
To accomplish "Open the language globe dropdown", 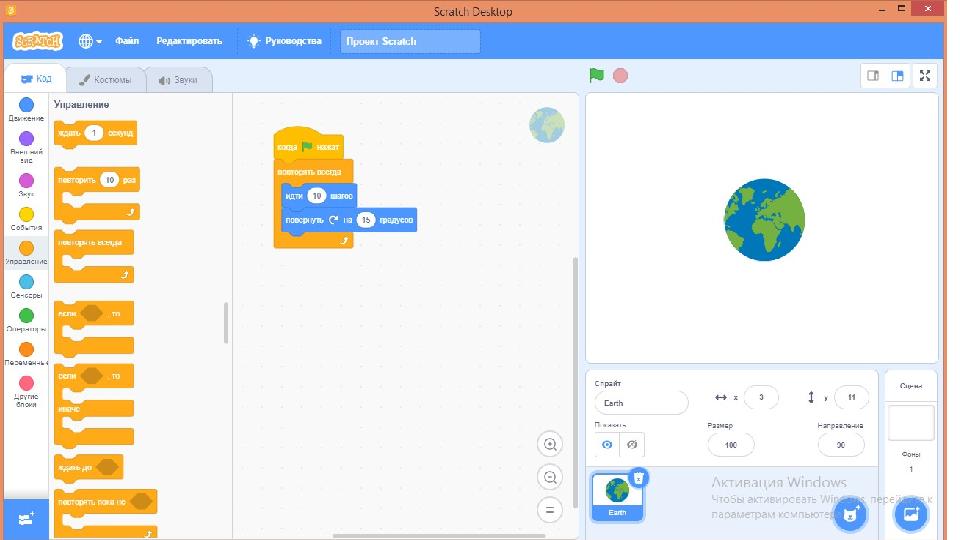I will click(x=89, y=41).
